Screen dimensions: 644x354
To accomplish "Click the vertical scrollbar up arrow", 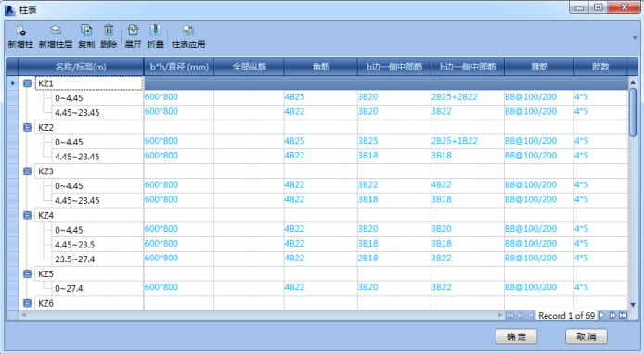I will (x=633, y=82).
